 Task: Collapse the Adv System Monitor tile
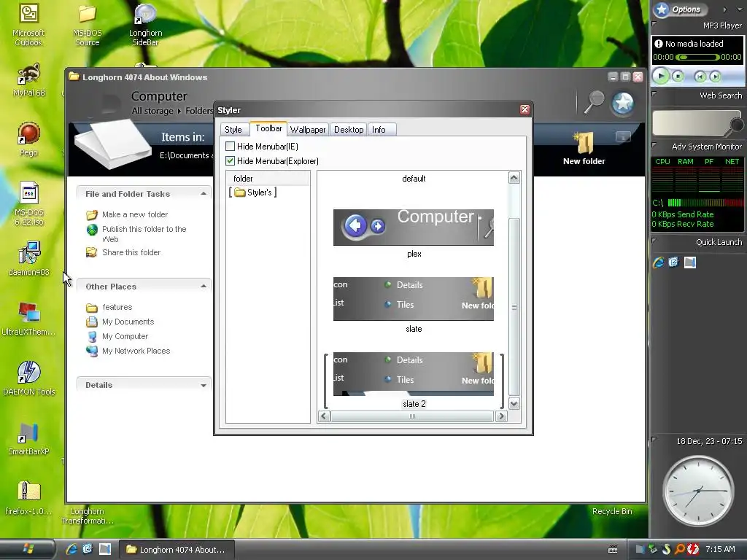point(654,145)
